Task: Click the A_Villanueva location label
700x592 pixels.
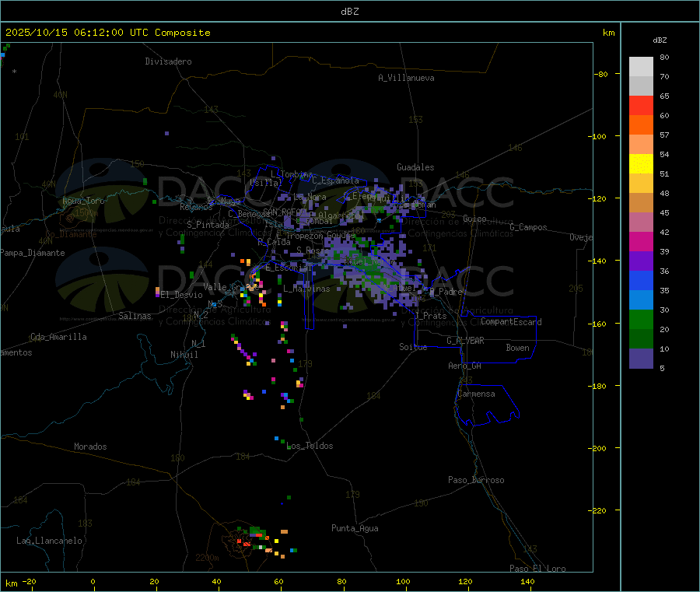Action: [406, 78]
